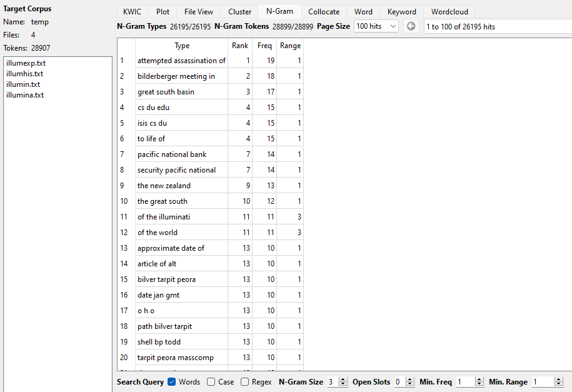Sort by the Range column header
This screenshot has width=572, height=392.
(291, 46)
